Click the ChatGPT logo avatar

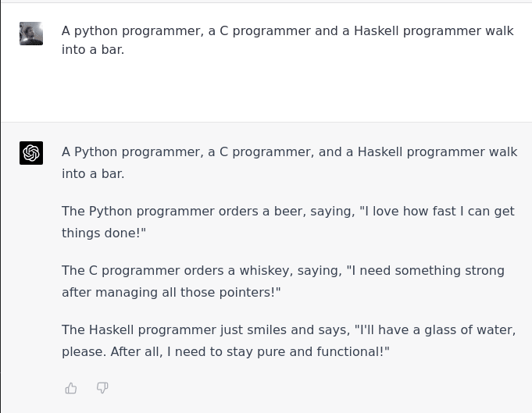tap(31, 153)
